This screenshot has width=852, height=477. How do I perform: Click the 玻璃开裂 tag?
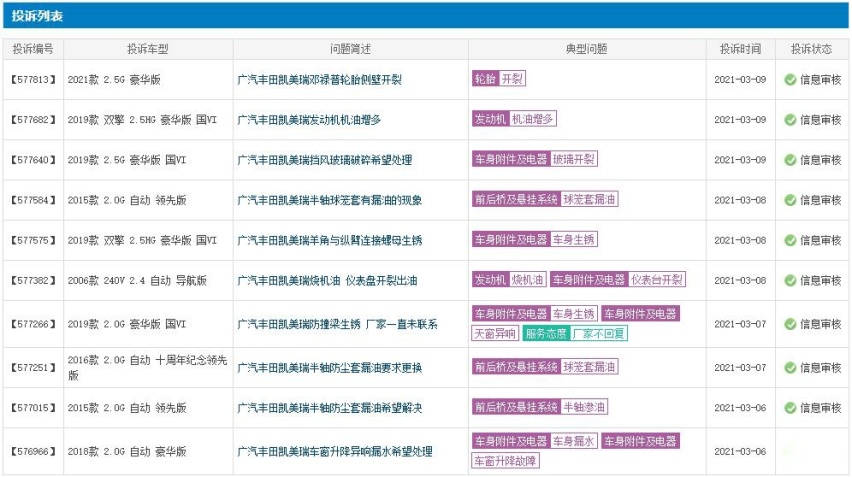tap(574, 159)
